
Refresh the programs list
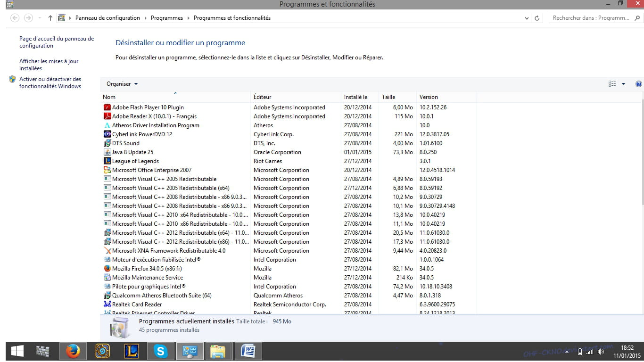click(x=537, y=18)
